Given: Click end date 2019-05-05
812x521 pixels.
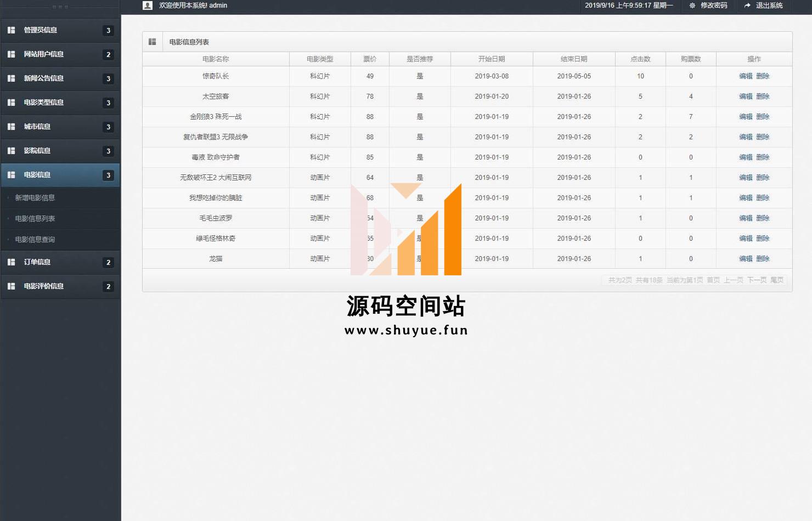Looking at the screenshot, I should (x=574, y=76).
